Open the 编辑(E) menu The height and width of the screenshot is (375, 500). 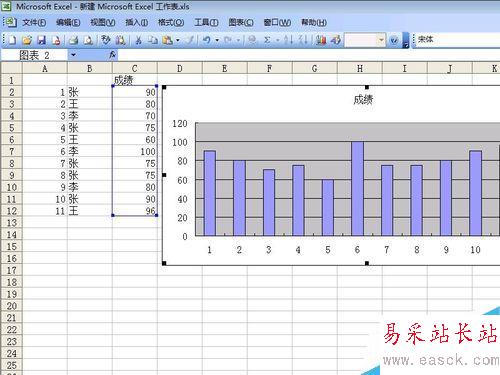[x=68, y=23]
